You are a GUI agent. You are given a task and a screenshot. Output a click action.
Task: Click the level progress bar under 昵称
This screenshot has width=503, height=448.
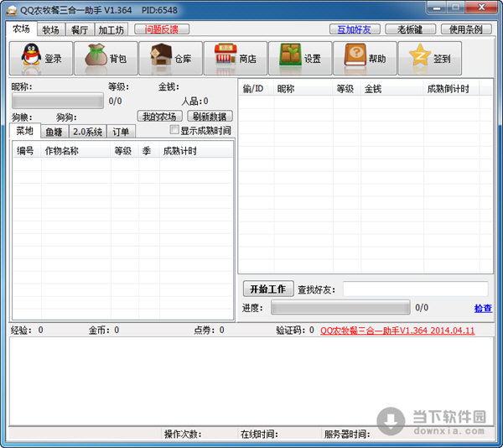tap(58, 101)
